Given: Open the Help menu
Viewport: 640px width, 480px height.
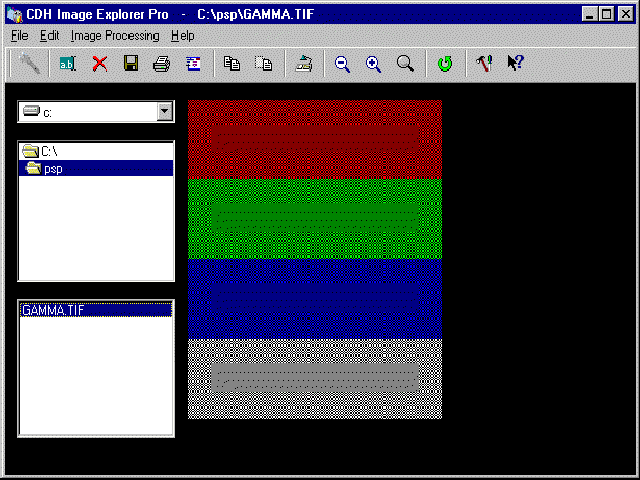Looking at the screenshot, I should coord(183,35).
